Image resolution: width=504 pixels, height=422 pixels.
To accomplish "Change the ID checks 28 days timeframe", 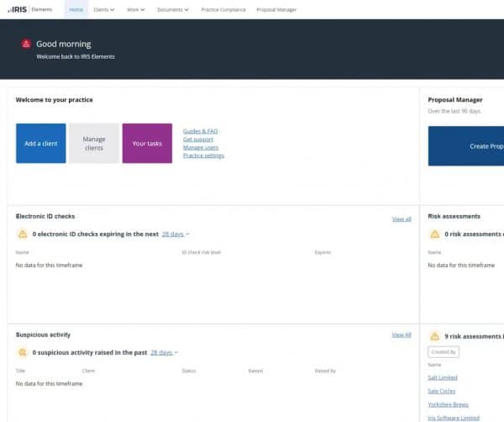I will pos(176,235).
